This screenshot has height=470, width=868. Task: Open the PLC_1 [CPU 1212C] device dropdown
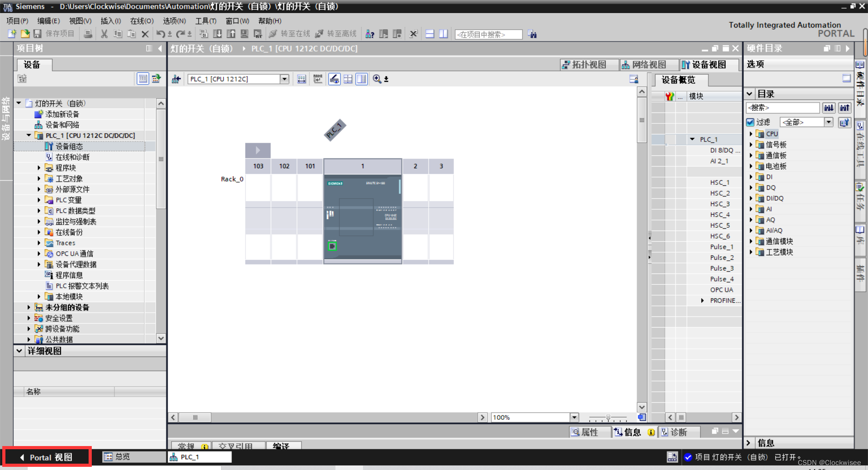coord(284,79)
